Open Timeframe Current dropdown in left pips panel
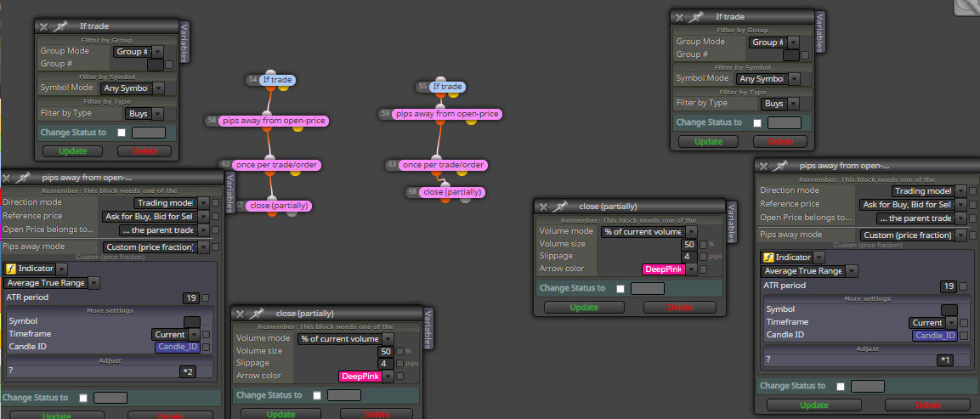The width and height of the screenshot is (980, 419). coord(194,335)
